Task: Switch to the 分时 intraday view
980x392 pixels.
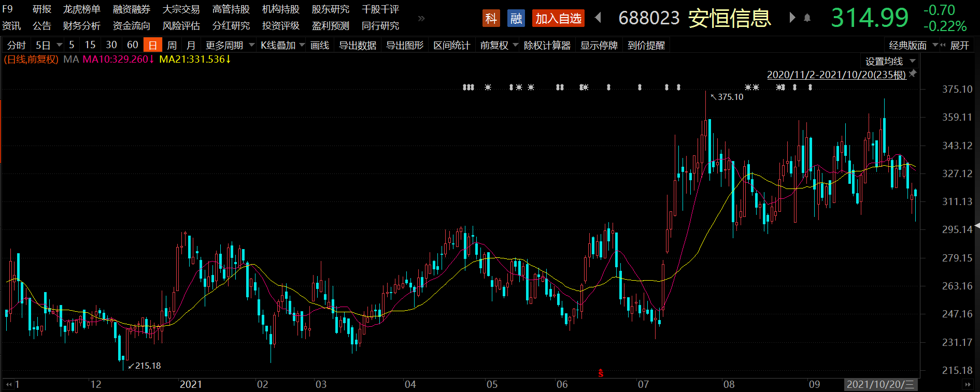Action: [x=16, y=46]
